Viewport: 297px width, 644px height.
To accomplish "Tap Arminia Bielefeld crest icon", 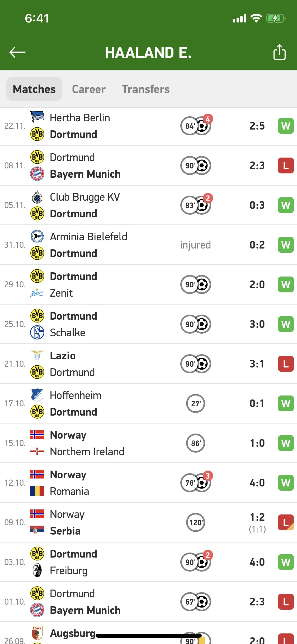I will tap(37, 236).
